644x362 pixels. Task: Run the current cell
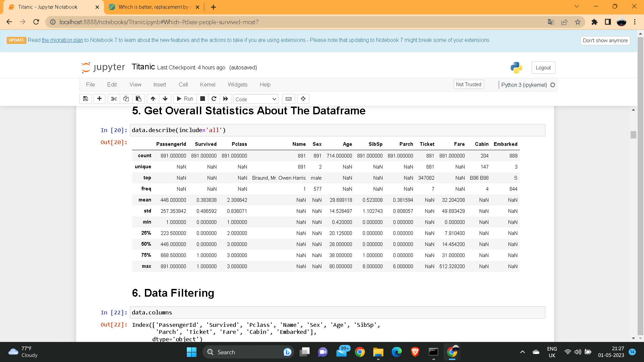185,99
